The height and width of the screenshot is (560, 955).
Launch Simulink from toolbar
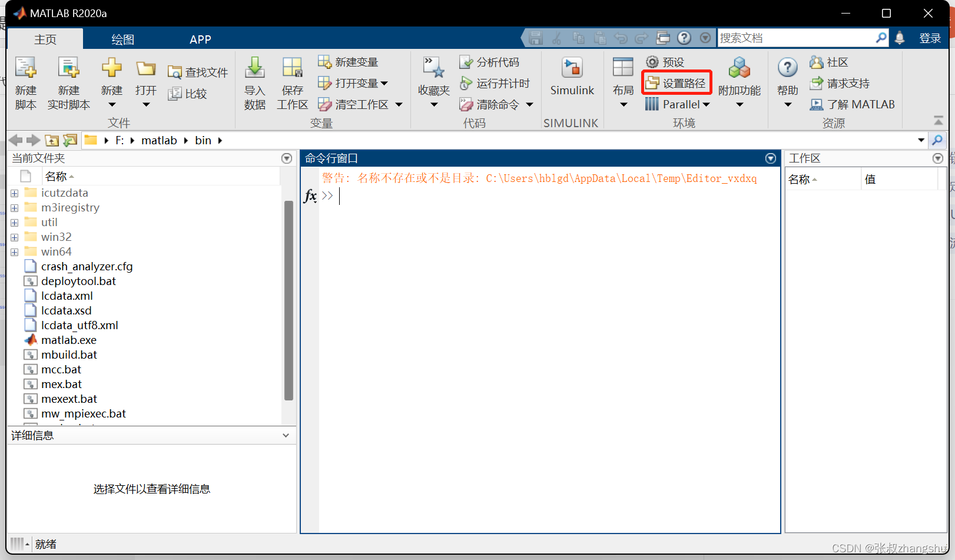[572, 77]
